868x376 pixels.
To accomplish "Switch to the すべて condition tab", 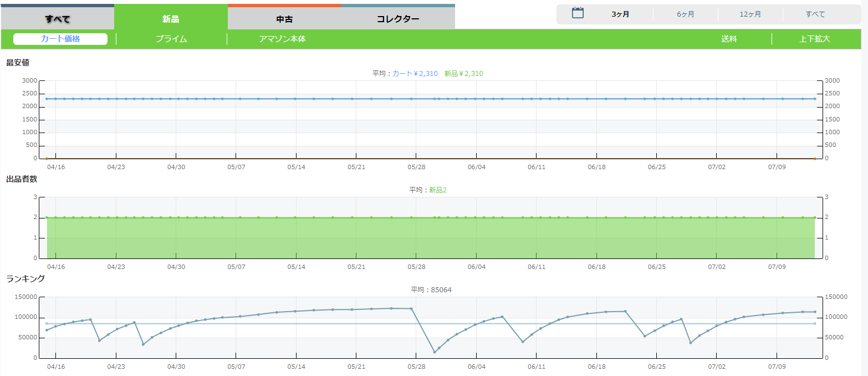I will pyautogui.click(x=58, y=19).
